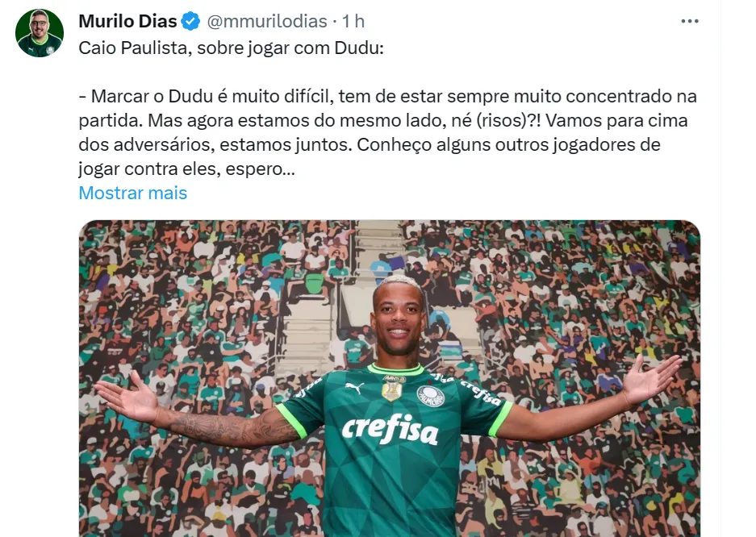Open the three-dot more options menu
This screenshot has width=756, height=537.
click(690, 21)
